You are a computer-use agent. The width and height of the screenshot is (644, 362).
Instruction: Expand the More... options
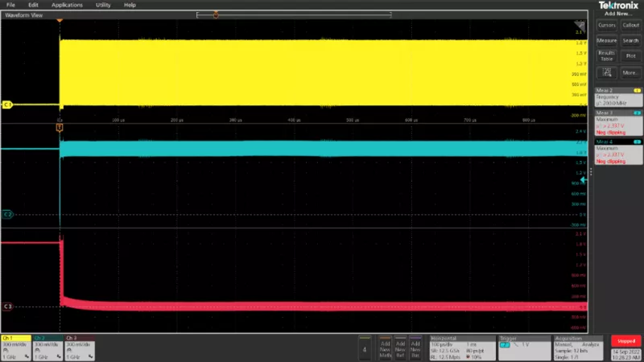[x=630, y=72]
